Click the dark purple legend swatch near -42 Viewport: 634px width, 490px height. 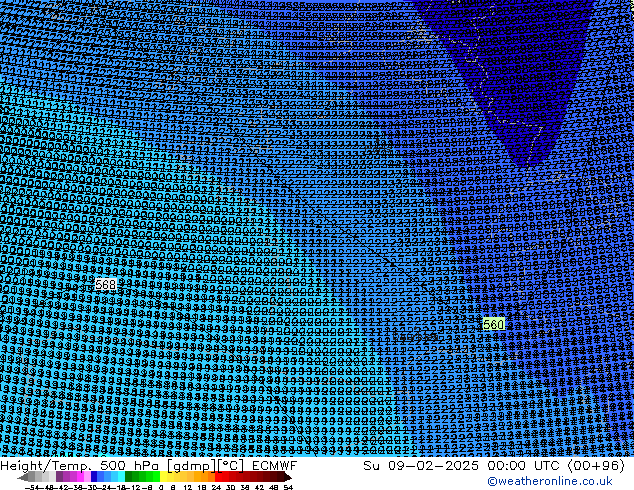click(59, 476)
